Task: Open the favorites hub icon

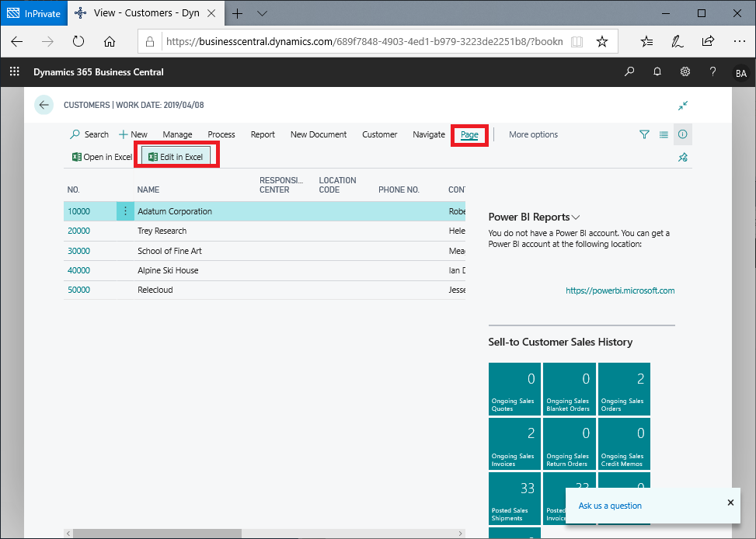Action: [x=647, y=41]
